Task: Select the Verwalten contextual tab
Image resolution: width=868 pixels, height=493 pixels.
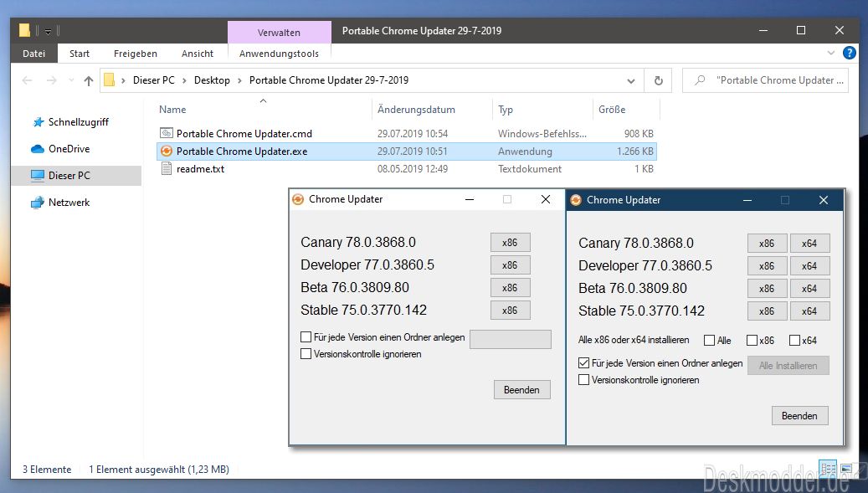Action: coord(279,33)
